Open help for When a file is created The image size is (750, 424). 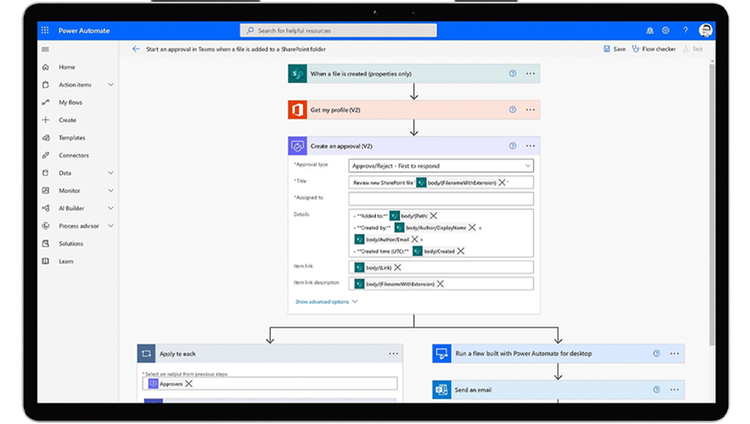(512, 74)
